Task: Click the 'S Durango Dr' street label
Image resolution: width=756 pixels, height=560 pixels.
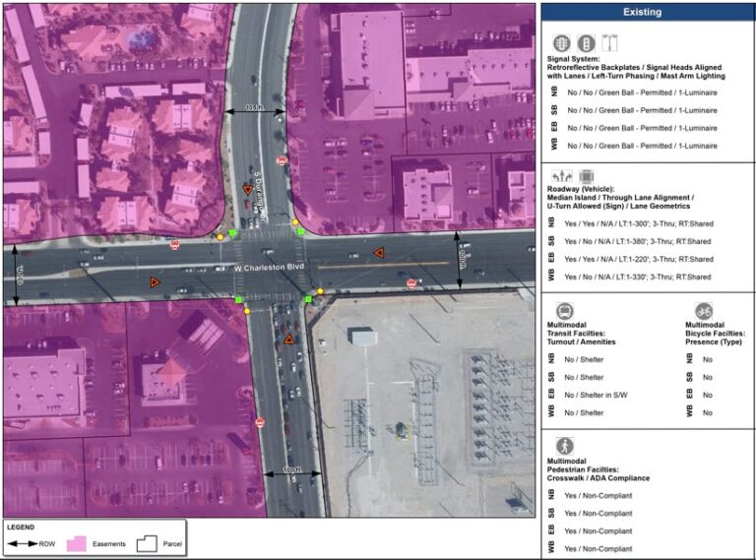Action: (x=260, y=197)
